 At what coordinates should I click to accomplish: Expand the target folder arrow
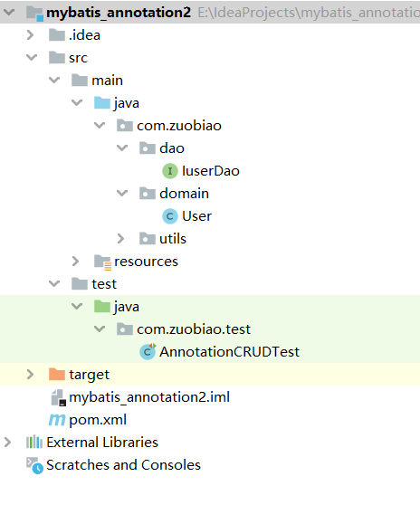pyautogui.click(x=30, y=375)
